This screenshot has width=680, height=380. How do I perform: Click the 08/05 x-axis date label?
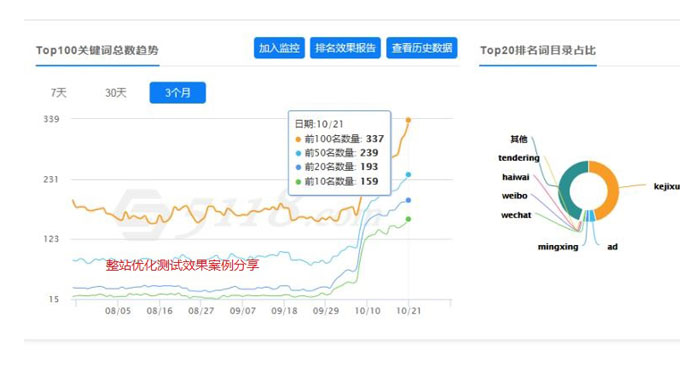[x=118, y=311]
